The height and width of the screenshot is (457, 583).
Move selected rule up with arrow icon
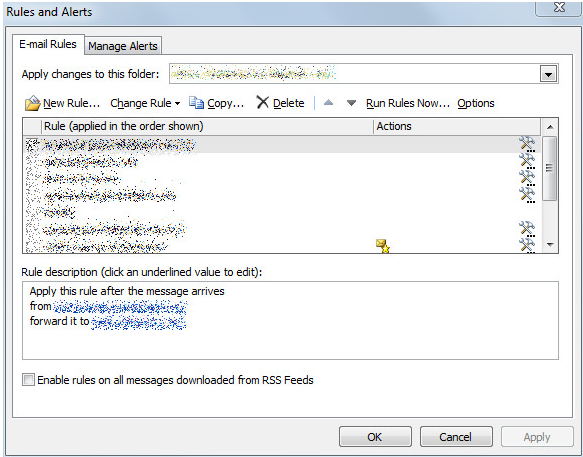pos(328,103)
